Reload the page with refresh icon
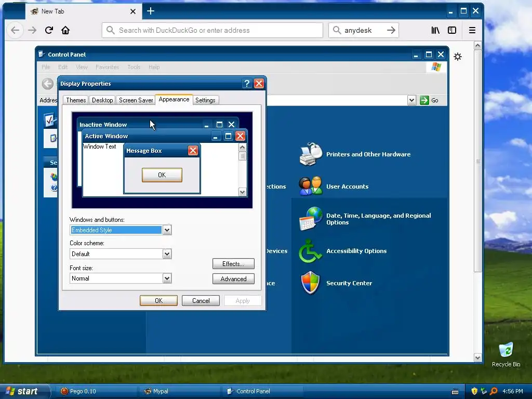 coord(49,30)
